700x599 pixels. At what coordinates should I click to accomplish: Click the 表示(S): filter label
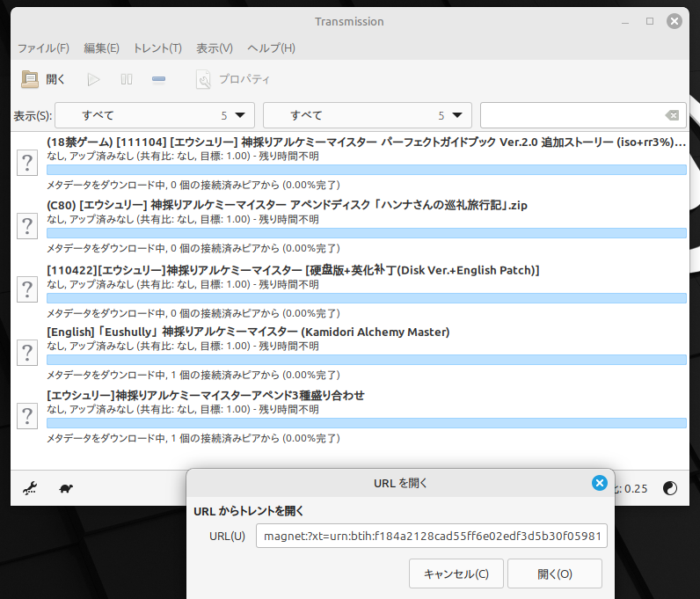tap(33, 116)
